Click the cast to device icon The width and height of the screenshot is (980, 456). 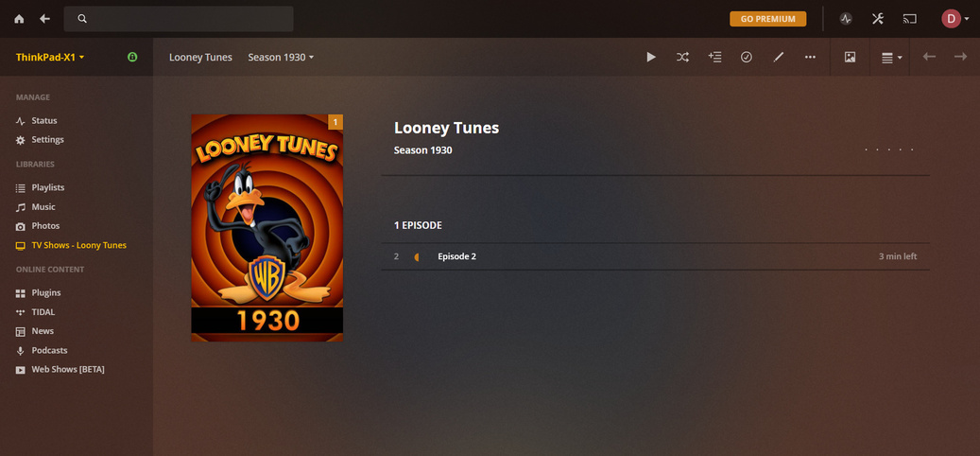pos(909,19)
